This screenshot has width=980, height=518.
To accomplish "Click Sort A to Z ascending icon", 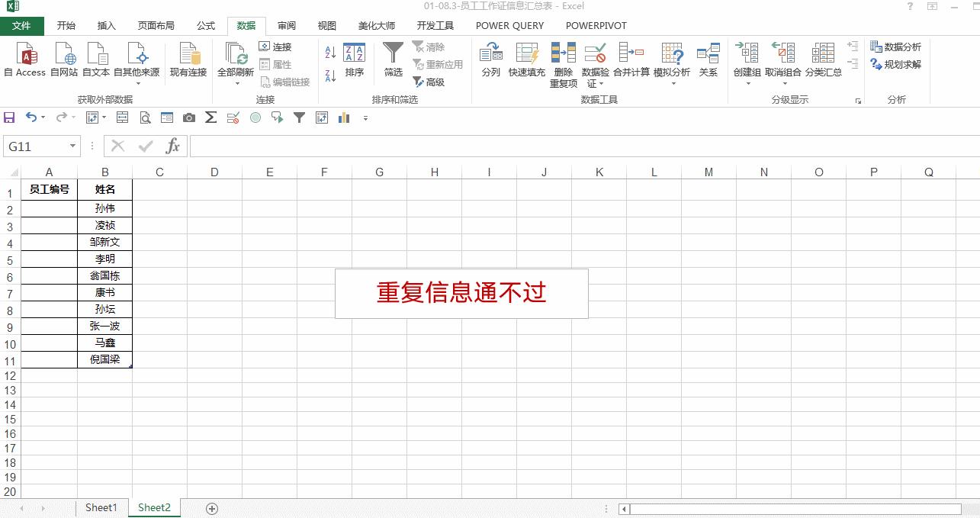I will tap(330, 53).
